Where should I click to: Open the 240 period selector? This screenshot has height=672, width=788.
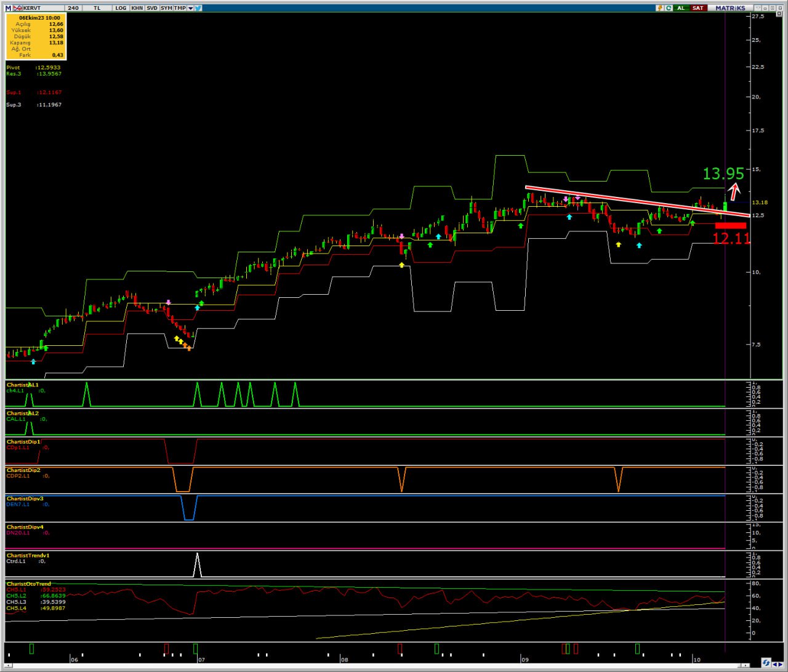click(73, 8)
